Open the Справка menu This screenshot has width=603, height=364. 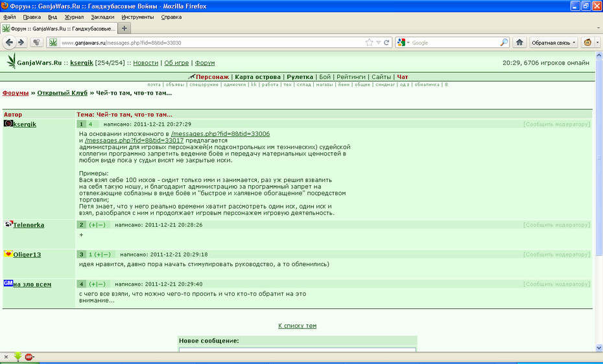tap(171, 17)
